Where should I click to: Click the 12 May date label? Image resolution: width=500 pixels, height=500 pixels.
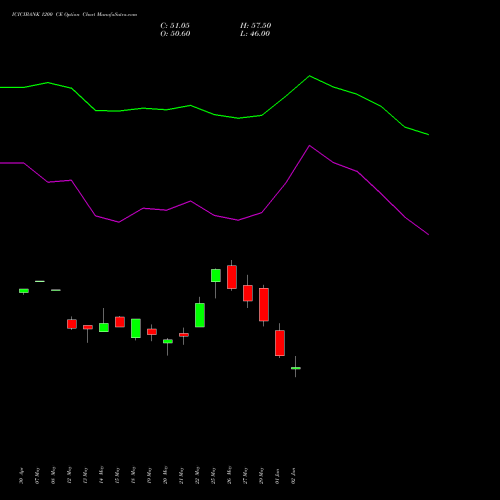coord(69,476)
